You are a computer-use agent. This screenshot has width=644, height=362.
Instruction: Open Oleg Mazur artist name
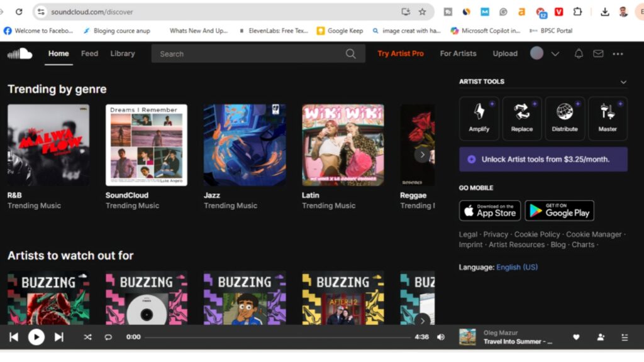pos(500,332)
